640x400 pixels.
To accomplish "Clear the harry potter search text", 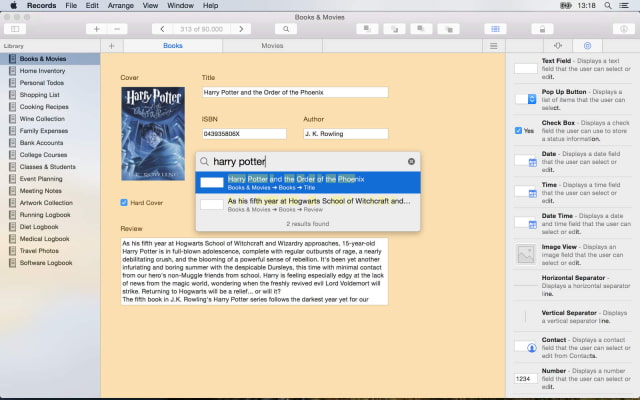I will (411, 161).
